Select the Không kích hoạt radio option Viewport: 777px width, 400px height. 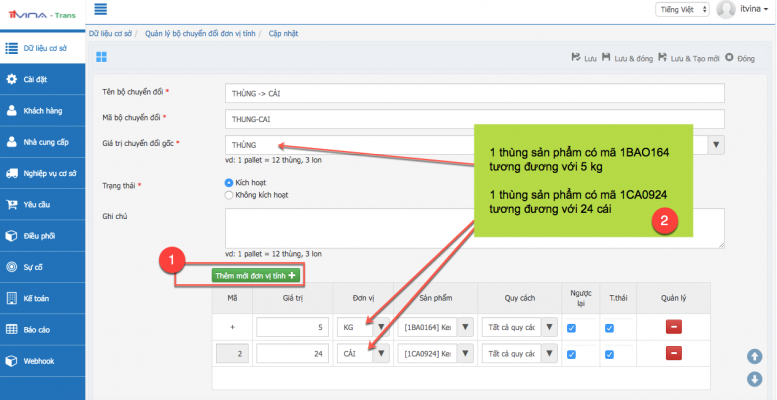click(x=229, y=196)
